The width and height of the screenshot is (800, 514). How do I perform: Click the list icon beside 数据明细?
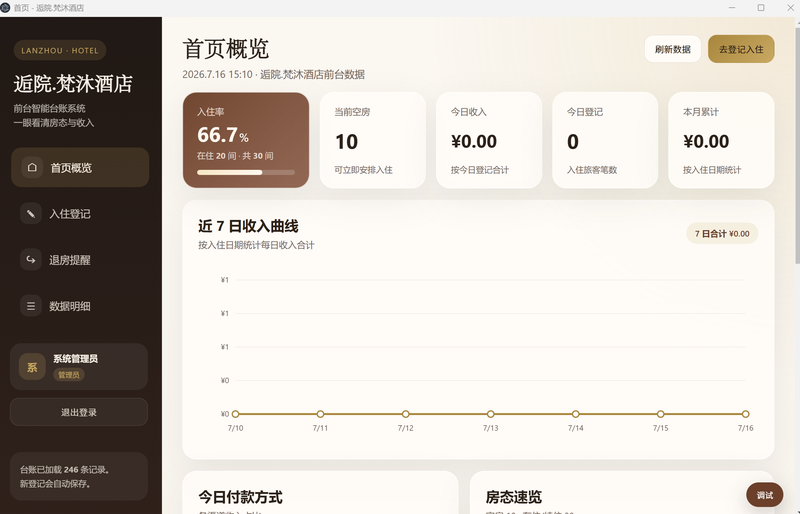point(31,306)
